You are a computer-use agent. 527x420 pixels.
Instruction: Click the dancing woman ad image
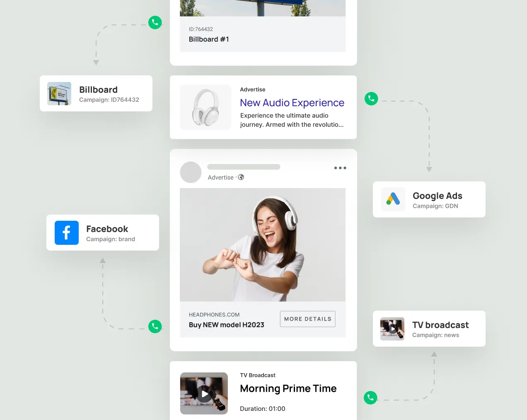click(x=263, y=245)
